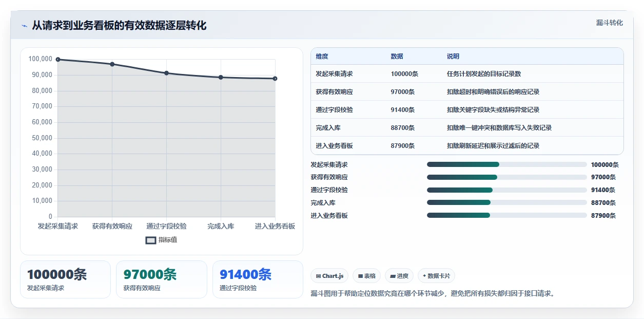The image size is (644, 319).
Task: Select description 扣除关键字段缺失或结构异常记录
Action: pyautogui.click(x=493, y=110)
